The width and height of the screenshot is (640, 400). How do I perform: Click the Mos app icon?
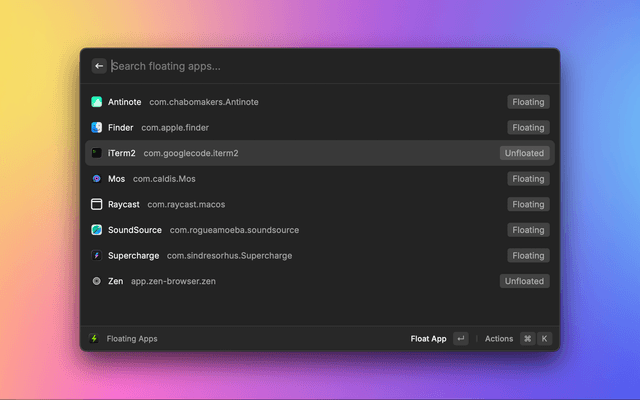(x=96, y=179)
